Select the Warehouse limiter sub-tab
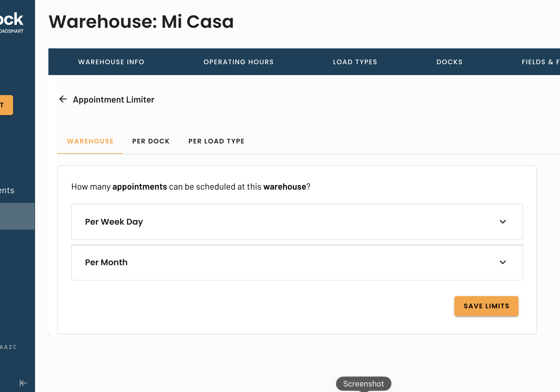The image size is (560, 392). pyautogui.click(x=90, y=141)
